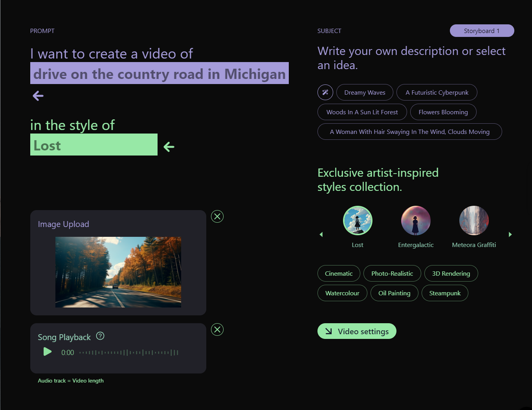Choose the A Futuristic Cyberpunk idea
Image resolution: width=532 pixels, height=410 pixels.
[x=437, y=92]
